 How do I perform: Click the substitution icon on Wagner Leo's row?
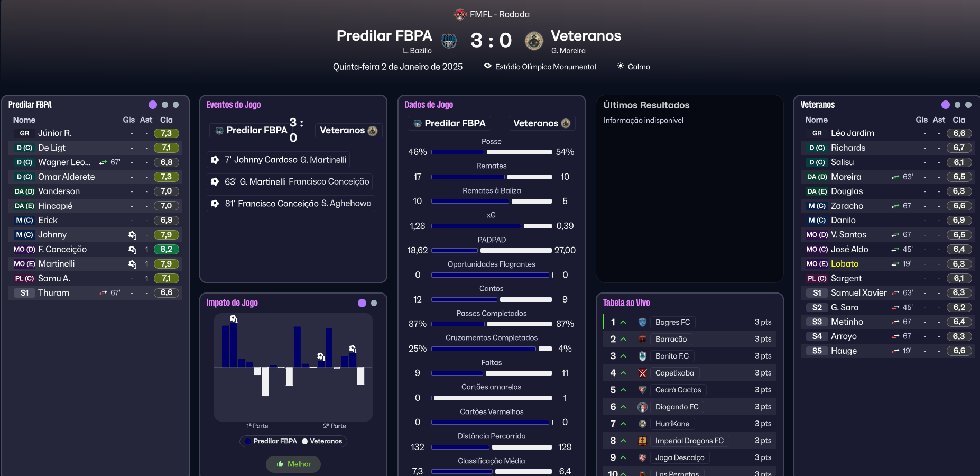point(103,162)
